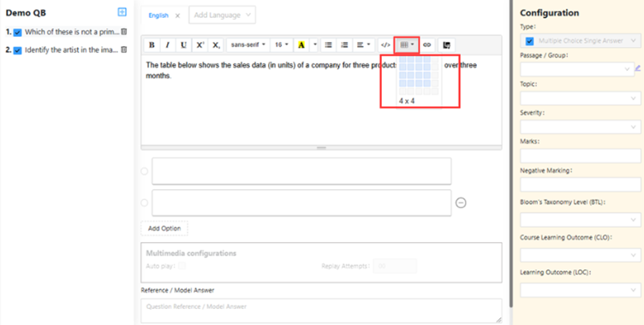This screenshot has height=325, width=644.
Task: Click the second answer option text box
Action: coord(301,203)
